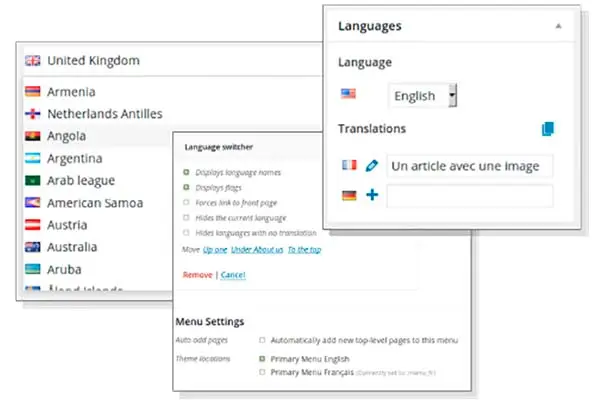The width and height of the screenshot is (600, 400).
Task: Open the English language dropdown
Action: pyautogui.click(x=423, y=95)
